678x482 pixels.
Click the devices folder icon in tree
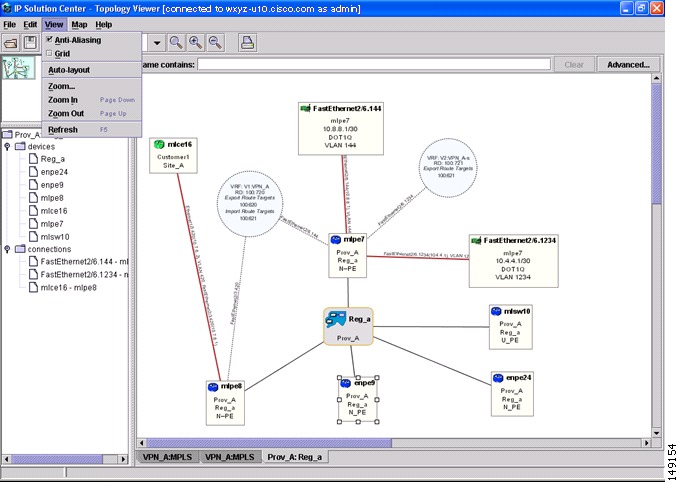coord(20,147)
